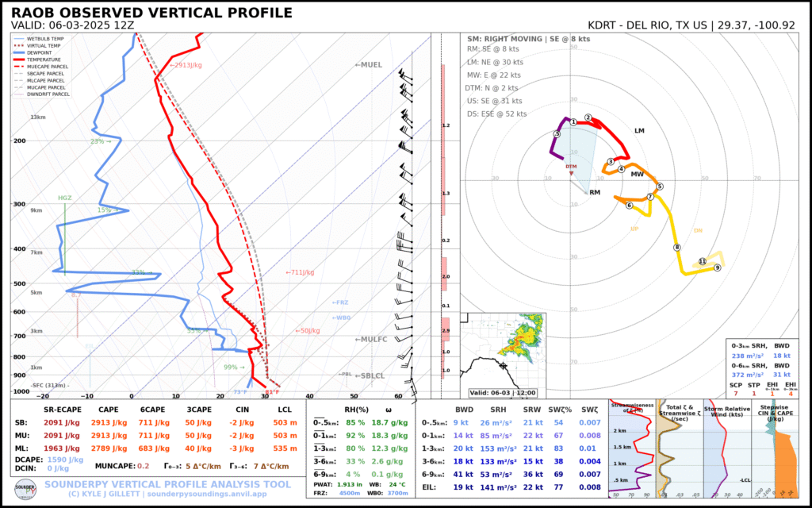Select hodograph height marker 9

[717, 267]
